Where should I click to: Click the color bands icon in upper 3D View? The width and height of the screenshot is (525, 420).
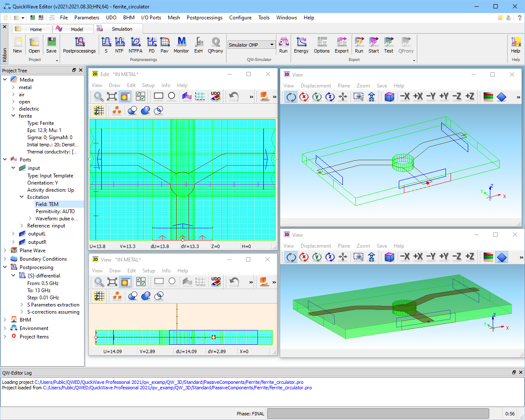(x=488, y=97)
